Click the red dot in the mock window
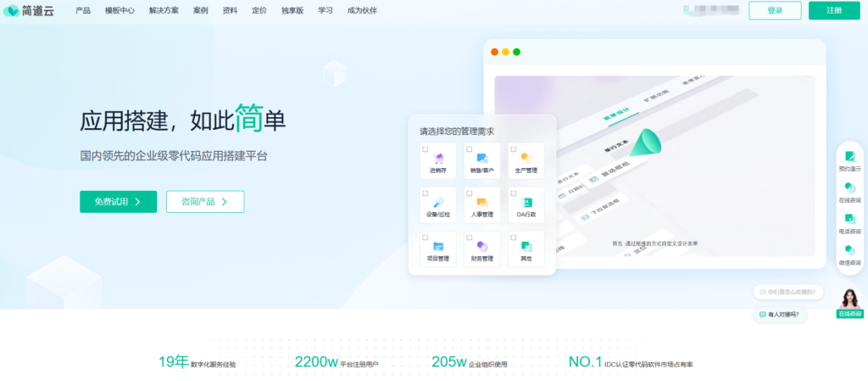868x381 pixels. (x=495, y=52)
